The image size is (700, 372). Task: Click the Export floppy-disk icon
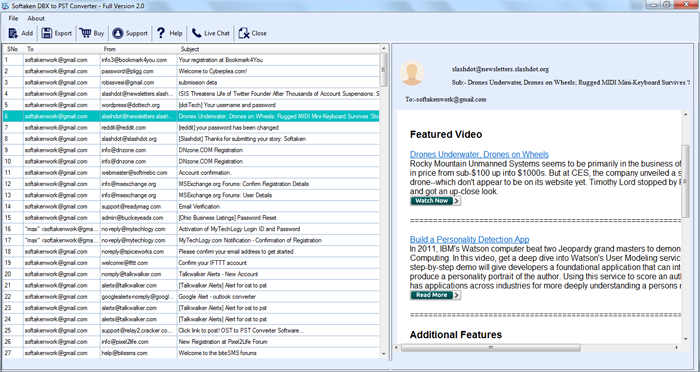(x=46, y=33)
